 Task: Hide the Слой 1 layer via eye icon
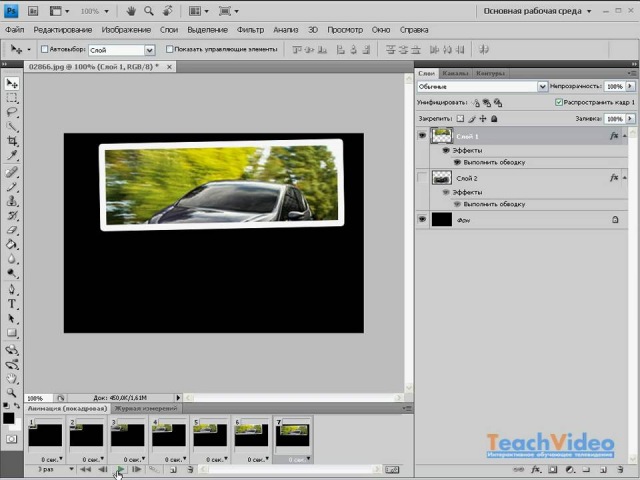tap(422, 136)
